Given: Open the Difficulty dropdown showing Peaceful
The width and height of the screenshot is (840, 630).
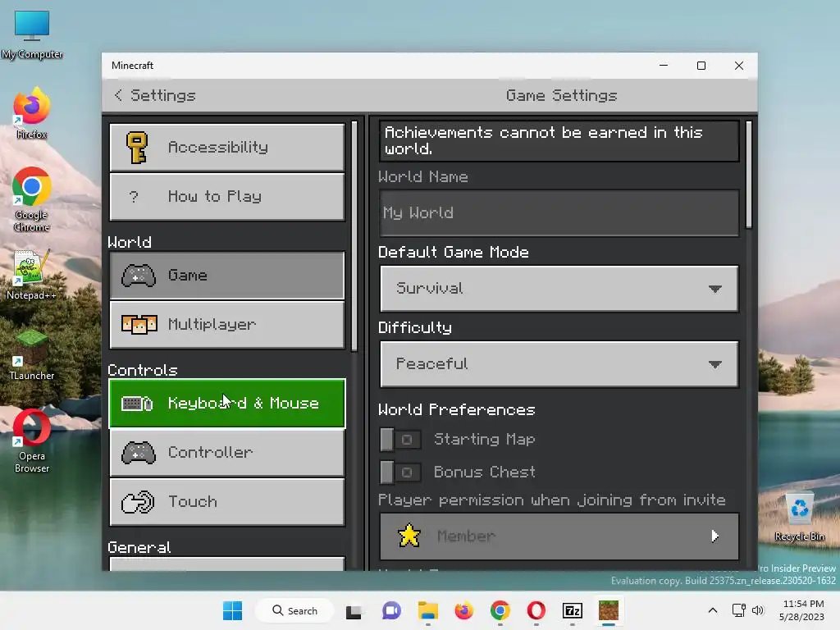Looking at the screenshot, I should click(559, 364).
